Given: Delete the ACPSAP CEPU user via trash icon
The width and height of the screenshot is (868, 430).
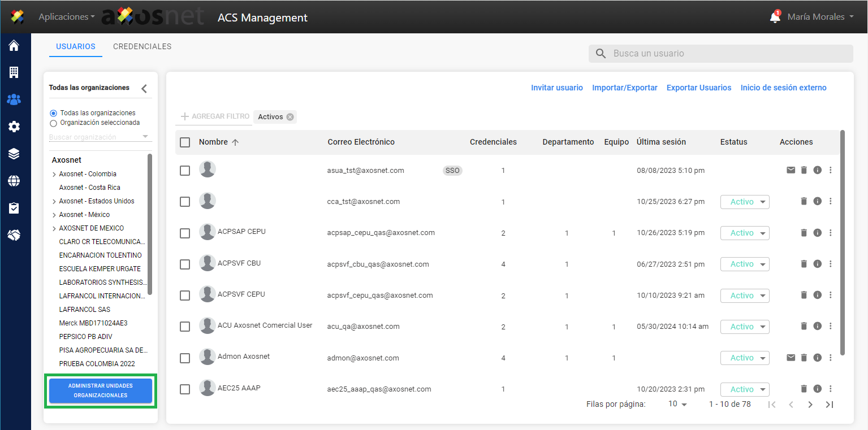Looking at the screenshot, I should pos(804,233).
